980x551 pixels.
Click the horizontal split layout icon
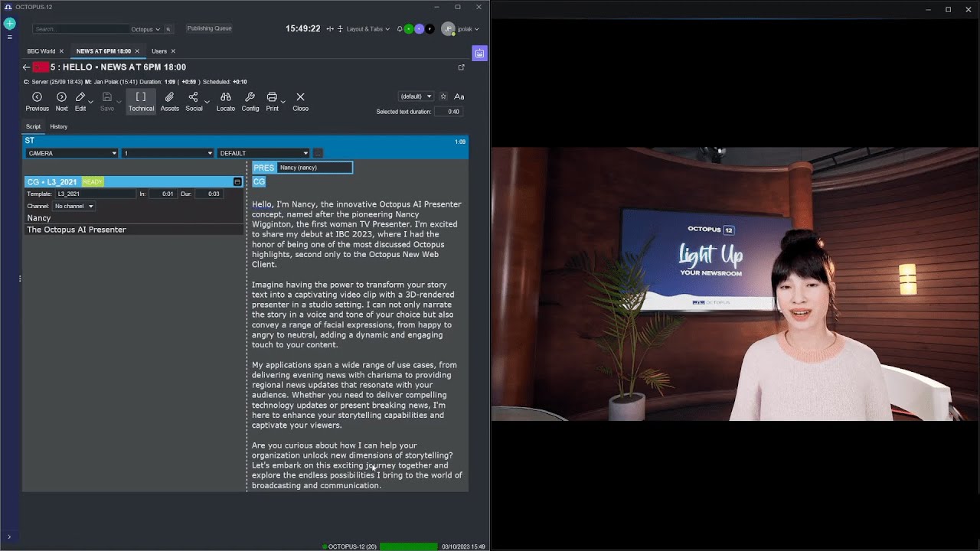330,29
